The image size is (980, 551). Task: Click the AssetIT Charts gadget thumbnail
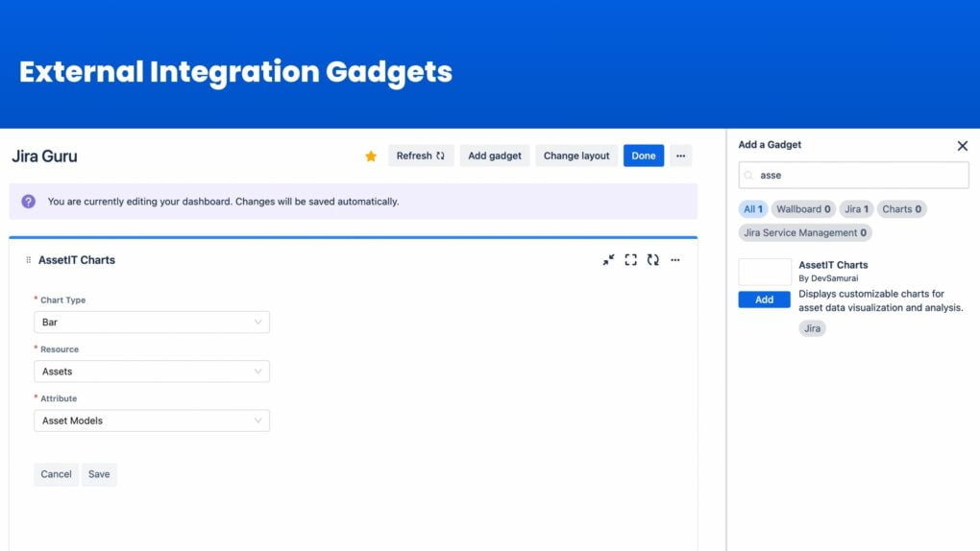(x=765, y=273)
